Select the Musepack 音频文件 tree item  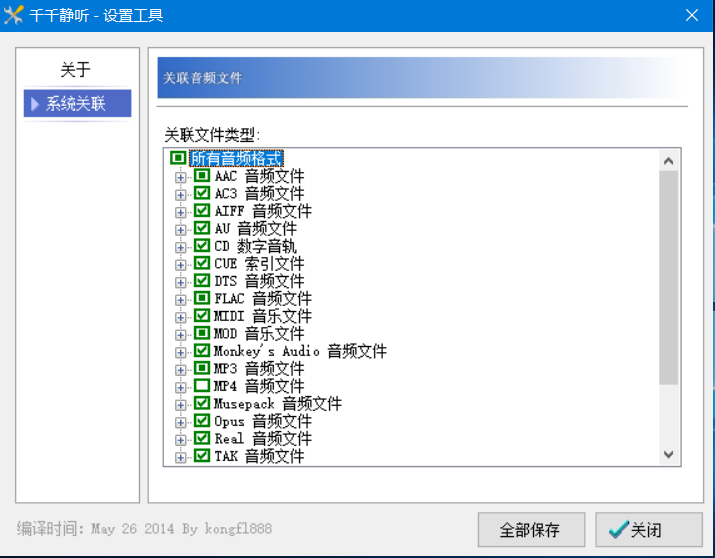(277, 404)
